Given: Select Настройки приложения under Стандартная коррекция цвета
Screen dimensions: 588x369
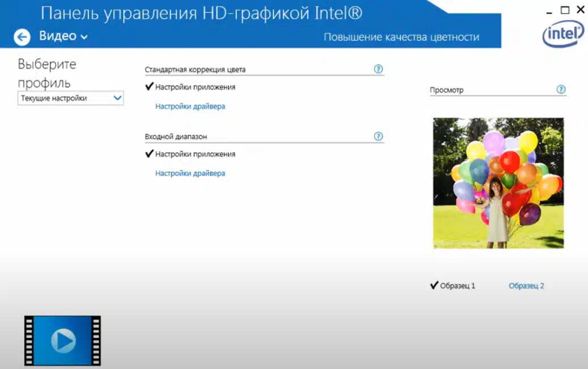Looking at the screenshot, I should pyautogui.click(x=195, y=87).
